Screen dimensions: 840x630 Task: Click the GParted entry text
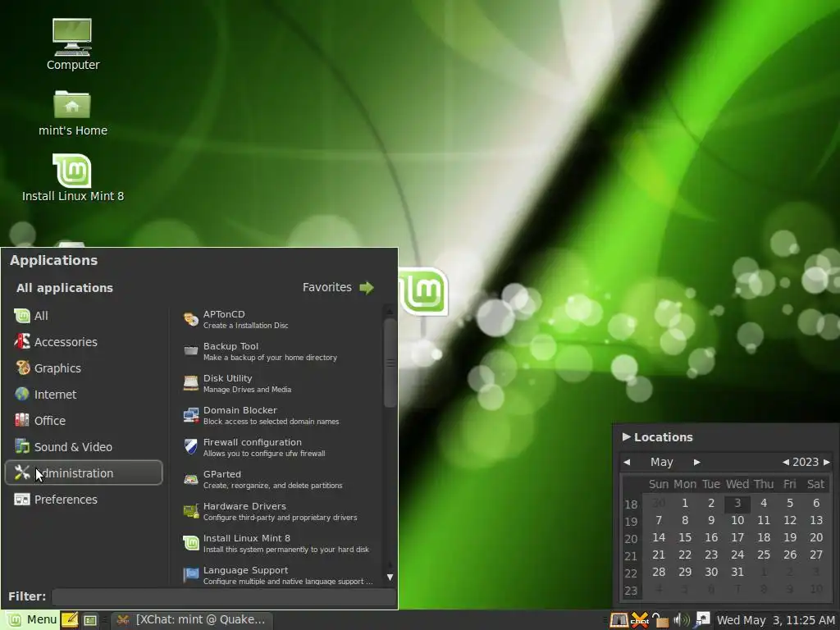click(222, 474)
